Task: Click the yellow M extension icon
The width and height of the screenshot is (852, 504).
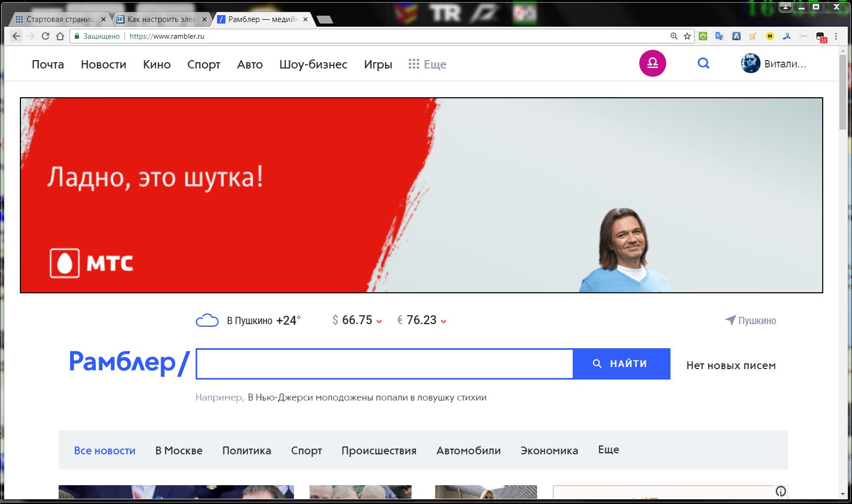Action: 770,36
